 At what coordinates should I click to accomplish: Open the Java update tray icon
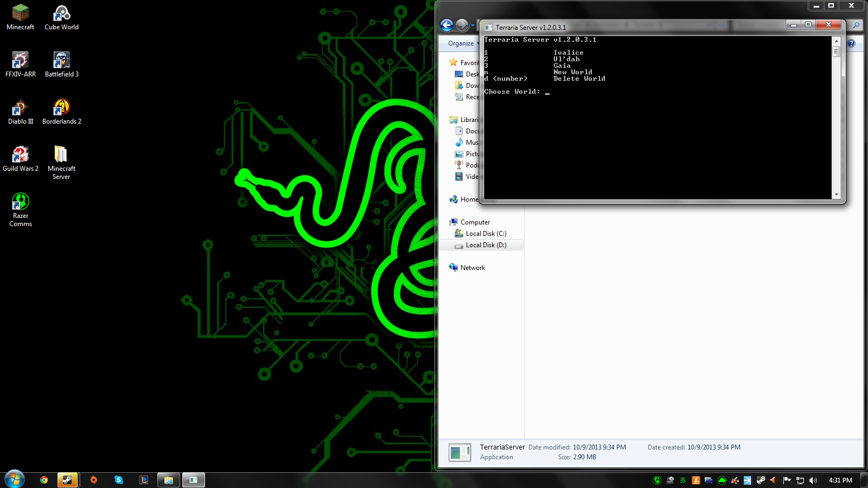click(696, 480)
